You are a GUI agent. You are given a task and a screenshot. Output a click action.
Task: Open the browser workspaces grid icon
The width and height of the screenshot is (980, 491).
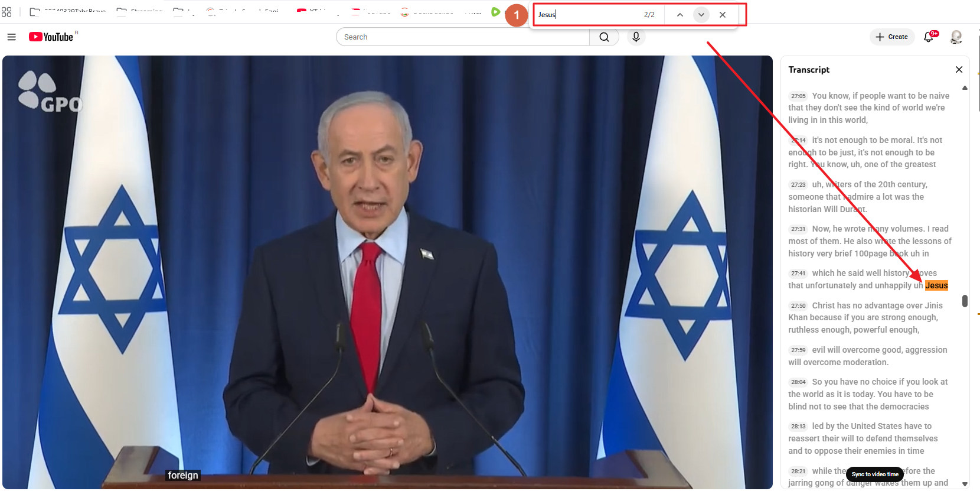tap(6, 12)
